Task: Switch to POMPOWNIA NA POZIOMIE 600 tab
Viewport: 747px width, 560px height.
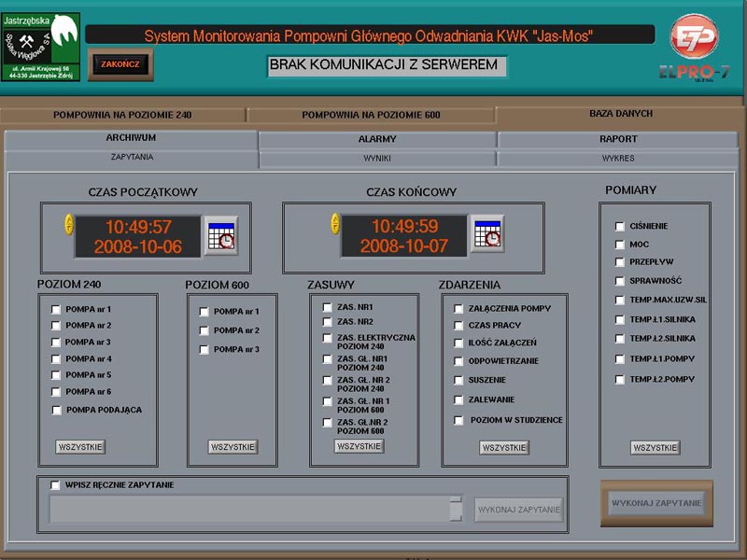Action: [371, 115]
